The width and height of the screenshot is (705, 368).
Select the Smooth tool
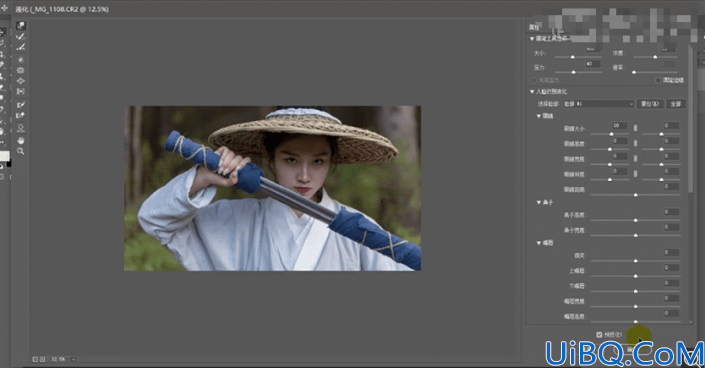point(21,47)
